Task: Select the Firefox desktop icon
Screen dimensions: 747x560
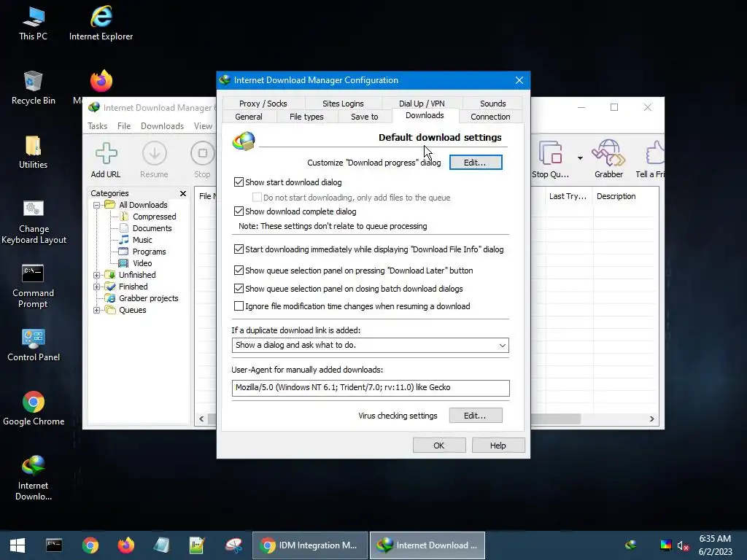Action: point(101,81)
